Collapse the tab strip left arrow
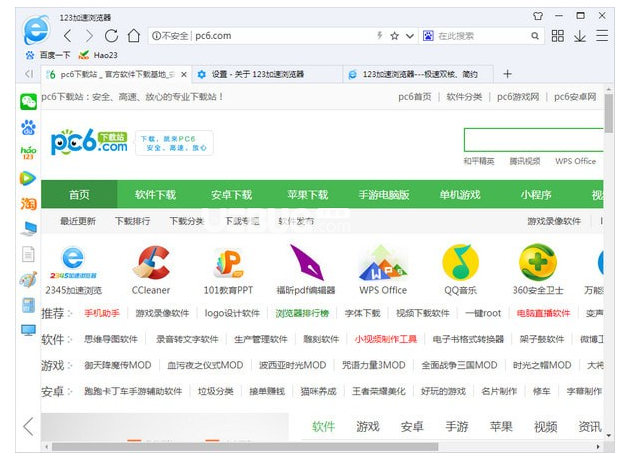 29,74
